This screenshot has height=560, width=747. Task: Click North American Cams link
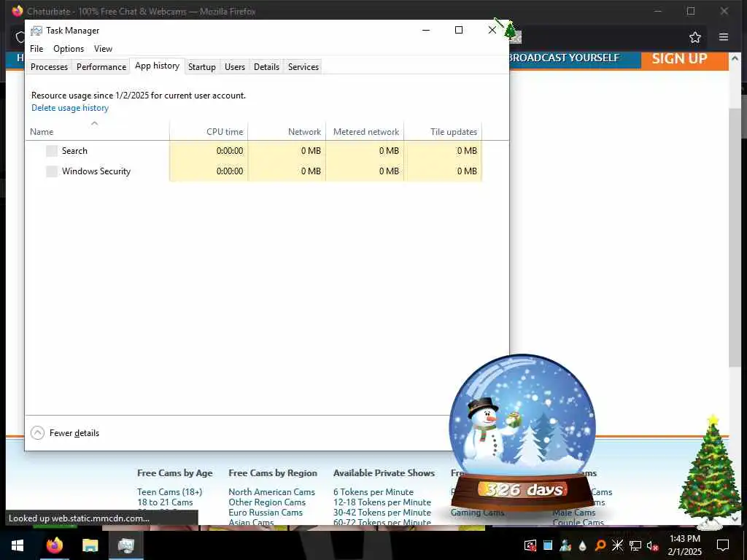271,492
